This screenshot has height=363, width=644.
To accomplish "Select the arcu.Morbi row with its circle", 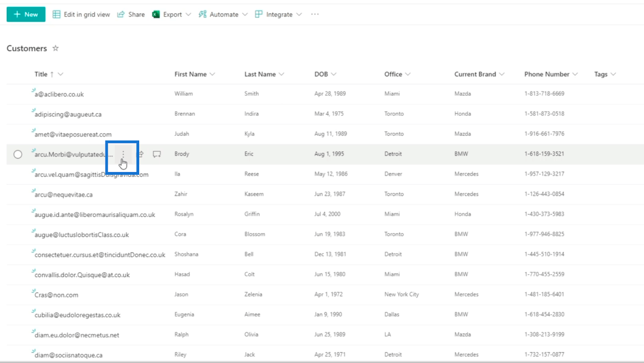I will (x=18, y=154).
